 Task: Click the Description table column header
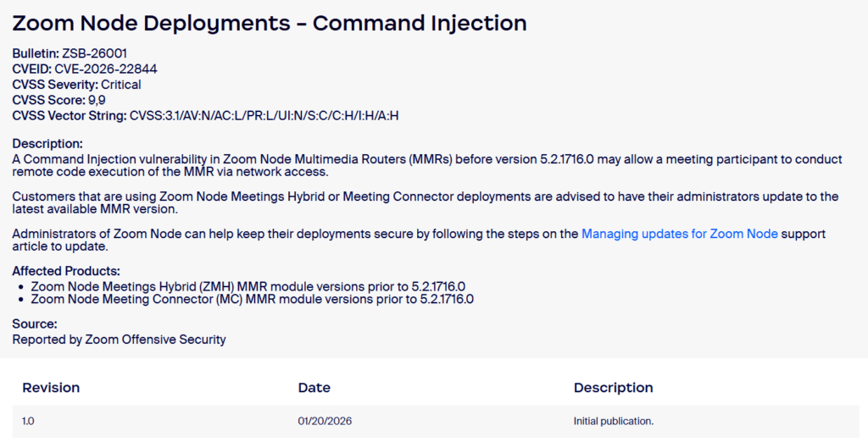[614, 388]
